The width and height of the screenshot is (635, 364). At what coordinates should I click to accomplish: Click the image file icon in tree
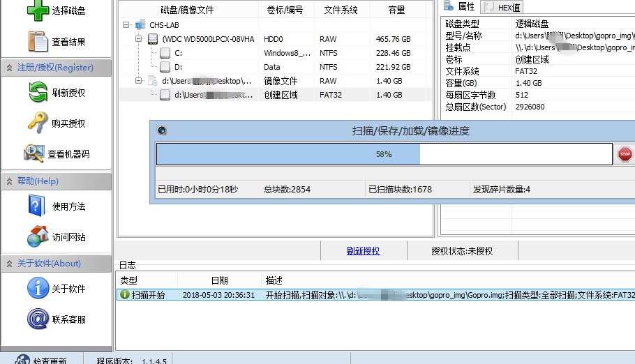[x=153, y=81]
